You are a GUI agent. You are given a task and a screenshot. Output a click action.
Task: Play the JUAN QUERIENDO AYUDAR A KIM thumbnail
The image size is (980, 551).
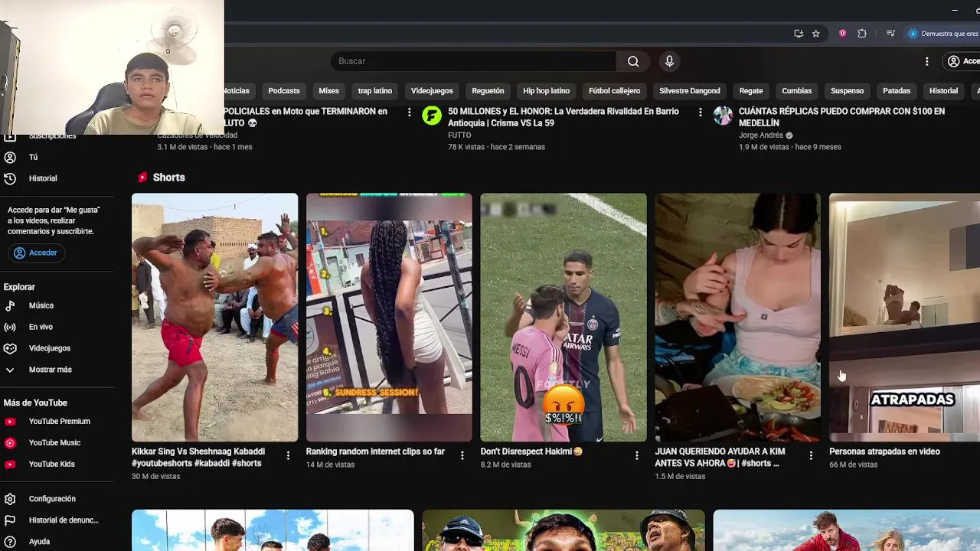tap(738, 317)
